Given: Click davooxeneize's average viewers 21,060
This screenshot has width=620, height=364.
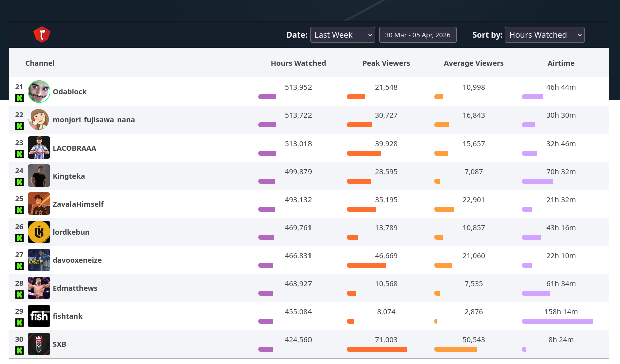Looking at the screenshot, I should [474, 255].
